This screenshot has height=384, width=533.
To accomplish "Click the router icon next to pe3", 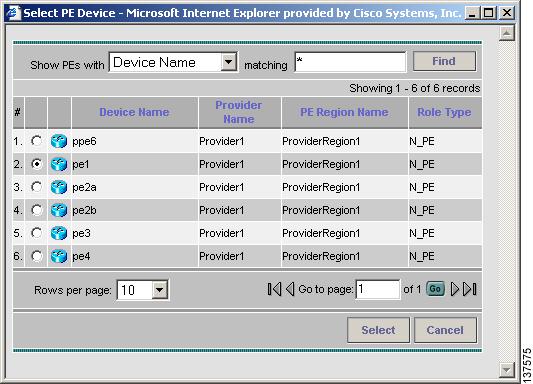I will click(x=59, y=233).
